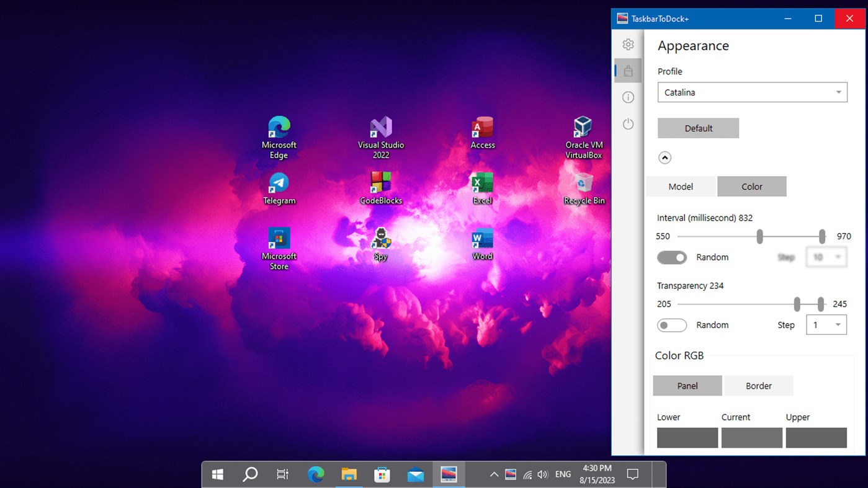Click the power icon in the sidebar
868x488 pixels.
click(628, 123)
